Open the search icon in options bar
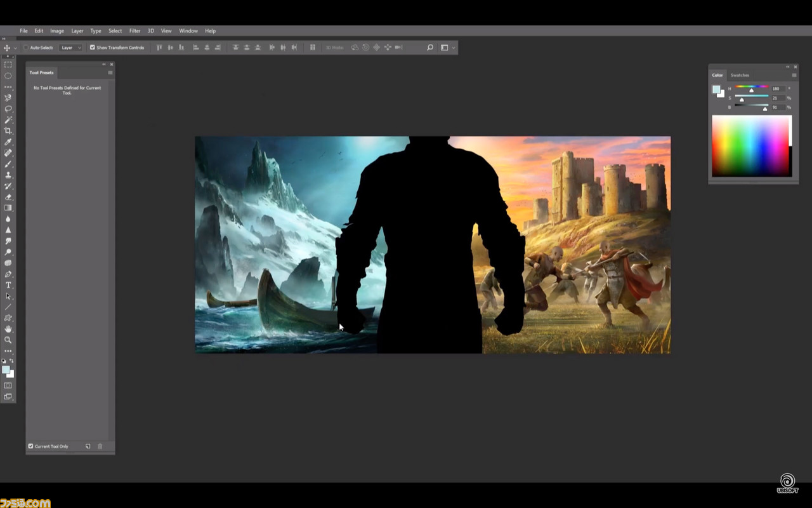Screen dimensions: 812x508 point(429,48)
